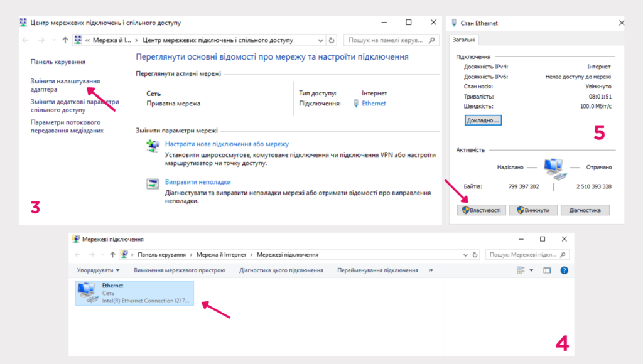643x364 pixels.
Task: Open recent locations dropdown in Network Connections
Action: (x=102, y=255)
